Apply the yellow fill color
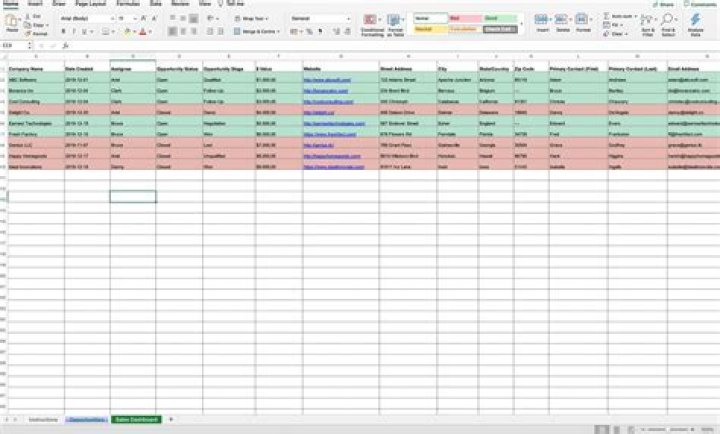720x434 pixels. pyautogui.click(x=127, y=32)
